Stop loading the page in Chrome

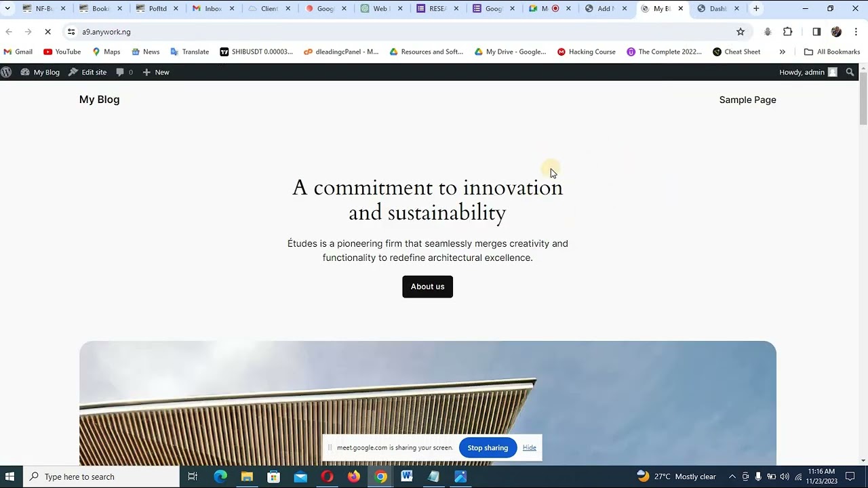pos(47,32)
